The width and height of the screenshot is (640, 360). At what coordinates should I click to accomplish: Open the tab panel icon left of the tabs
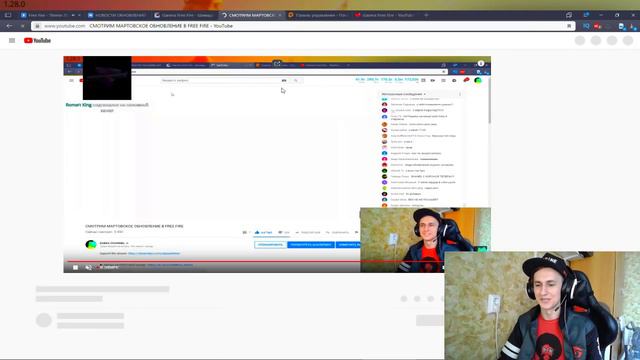coord(8,15)
